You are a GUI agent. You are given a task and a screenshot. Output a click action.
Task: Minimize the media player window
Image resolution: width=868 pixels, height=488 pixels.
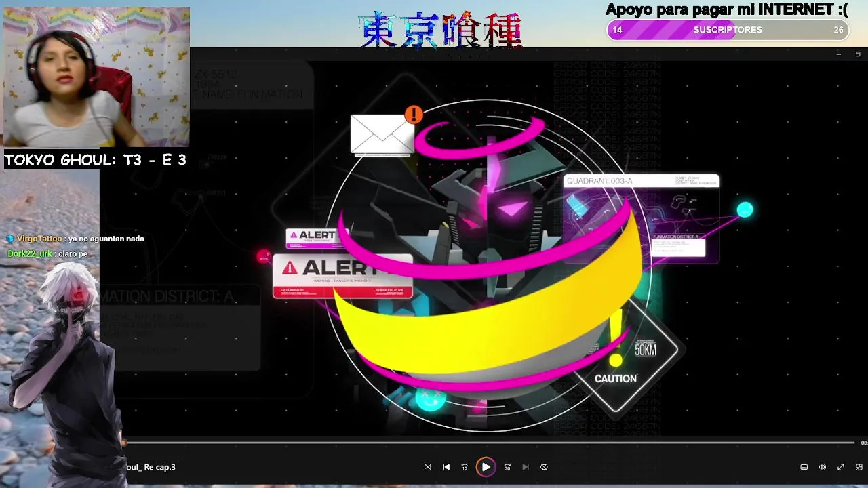tap(839, 54)
